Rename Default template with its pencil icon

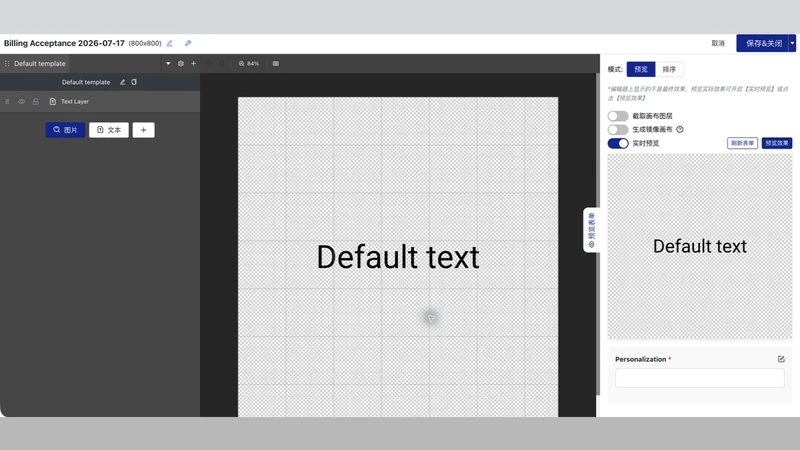click(x=122, y=82)
